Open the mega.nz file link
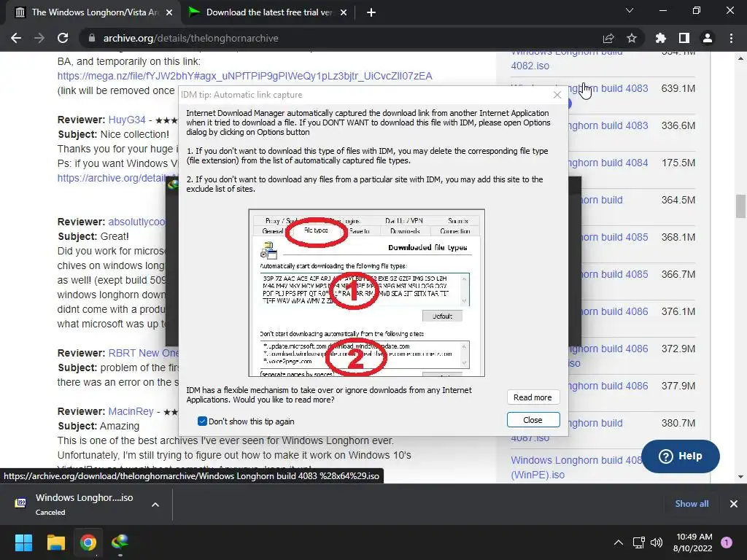 (x=245, y=76)
